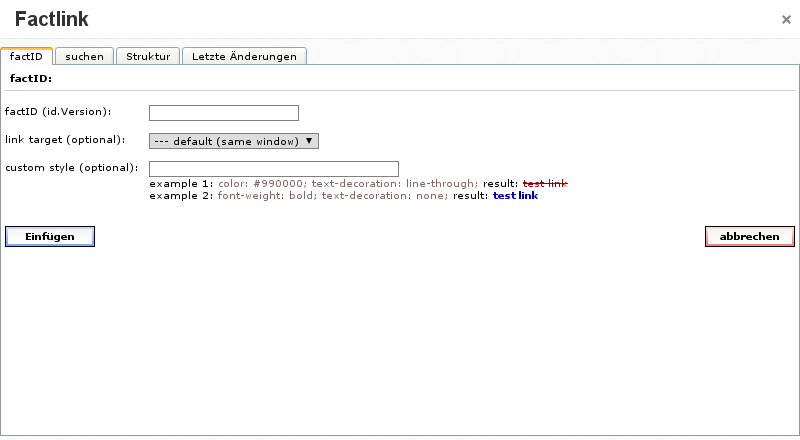Switch to the suchen tab
The height and width of the screenshot is (440, 800).
(84, 57)
